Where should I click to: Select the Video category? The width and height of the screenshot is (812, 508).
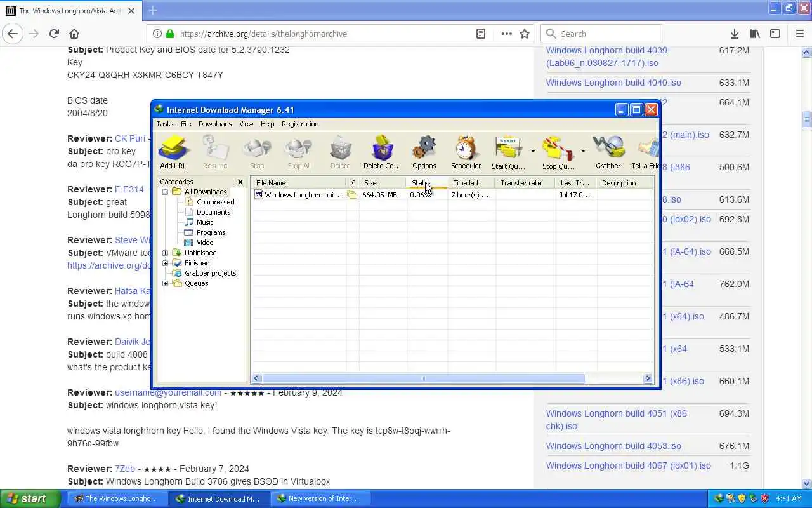click(205, 243)
